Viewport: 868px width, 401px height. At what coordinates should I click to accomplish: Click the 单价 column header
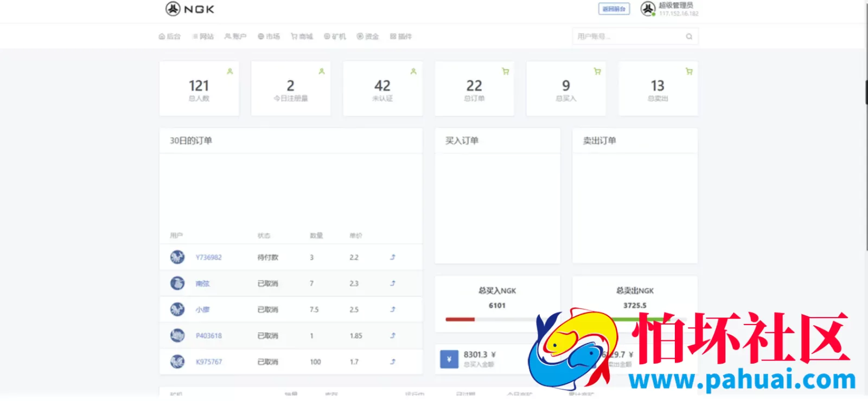(x=356, y=236)
